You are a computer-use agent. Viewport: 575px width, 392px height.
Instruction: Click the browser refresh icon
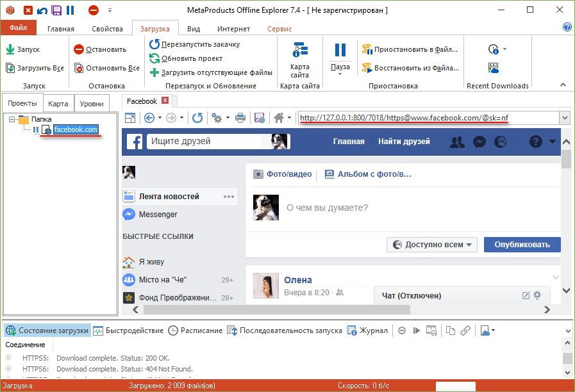[x=197, y=118]
